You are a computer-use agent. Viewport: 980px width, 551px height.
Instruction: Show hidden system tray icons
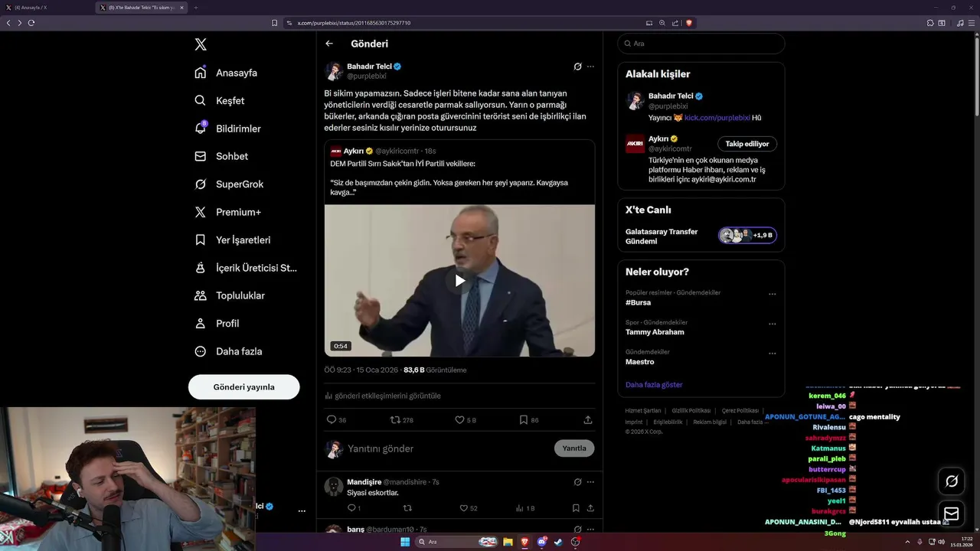[x=906, y=542]
